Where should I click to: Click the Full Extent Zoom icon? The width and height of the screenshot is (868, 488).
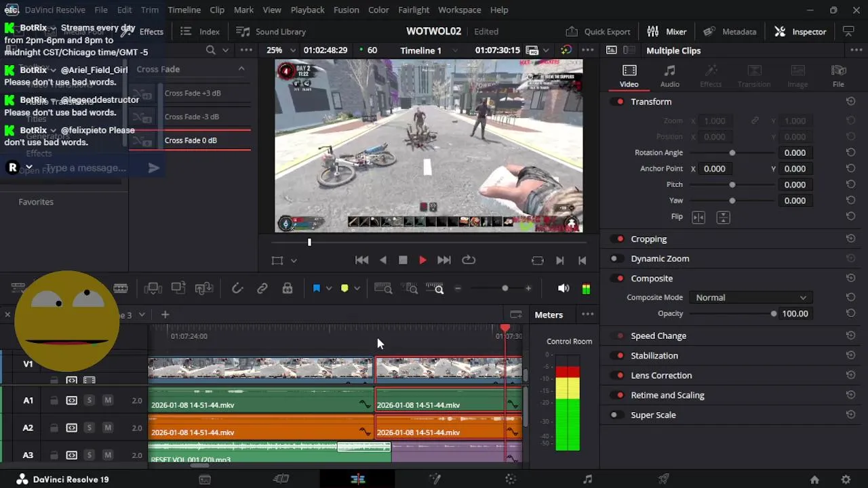pyautogui.click(x=383, y=289)
